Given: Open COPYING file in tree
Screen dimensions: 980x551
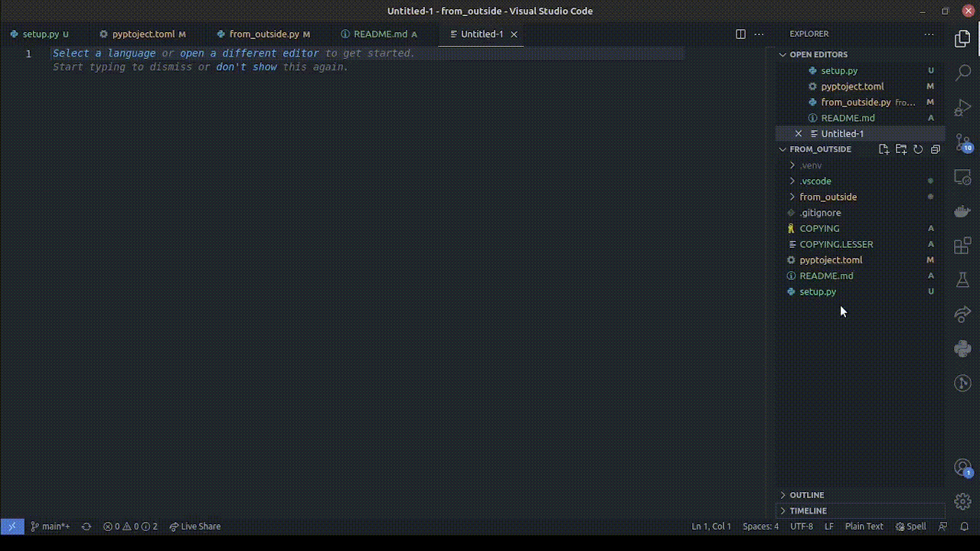Looking at the screenshot, I should pyautogui.click(x=861, y=229).
